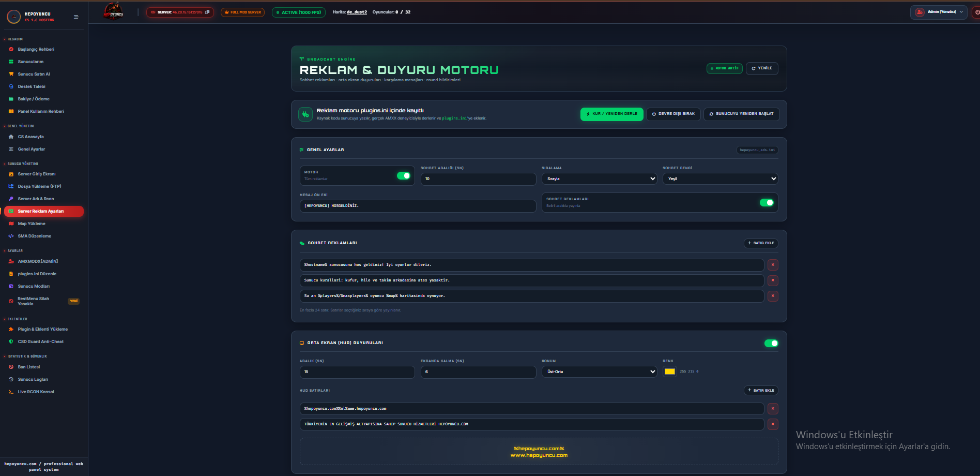This screenshot has width=980, height=476.
Task: Click the Motor Aktif status badge
Action: tap(725, 68)
